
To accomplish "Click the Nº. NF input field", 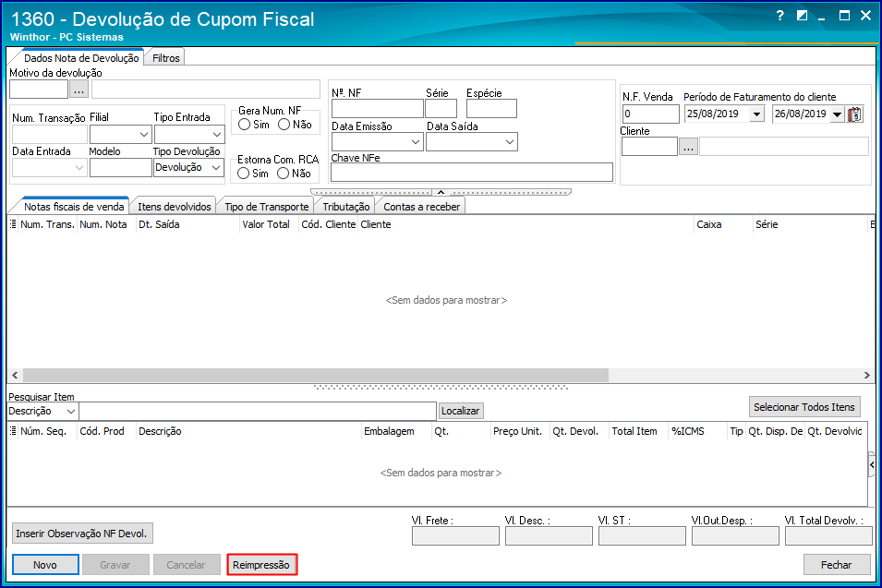I will click(377, 109).
